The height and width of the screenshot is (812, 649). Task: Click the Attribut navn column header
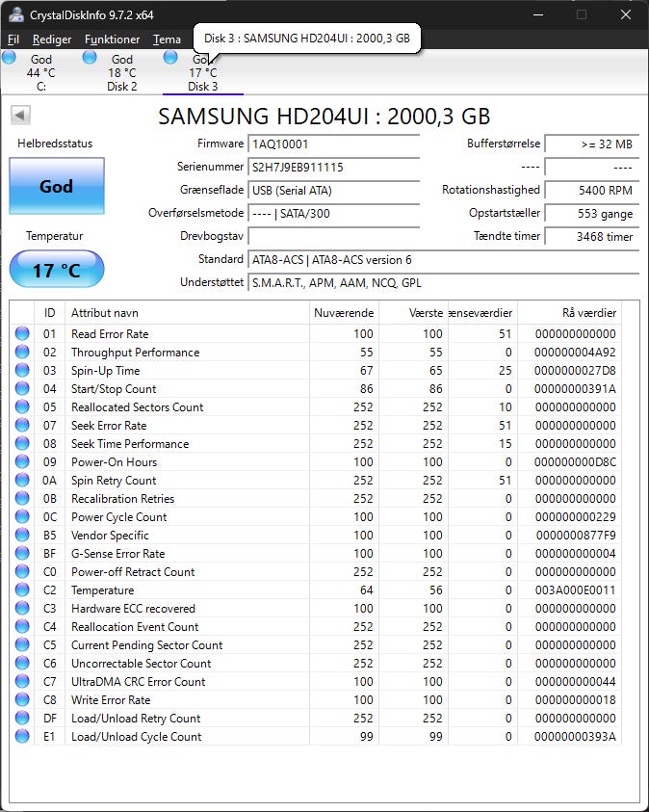[x=188, y=313]
